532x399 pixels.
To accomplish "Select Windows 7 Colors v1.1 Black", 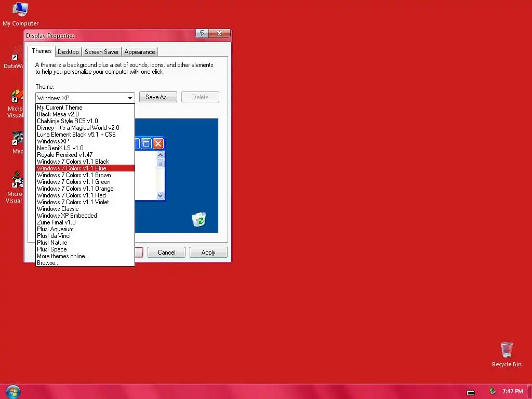I will pyautogui.click(x=85, y=162).
